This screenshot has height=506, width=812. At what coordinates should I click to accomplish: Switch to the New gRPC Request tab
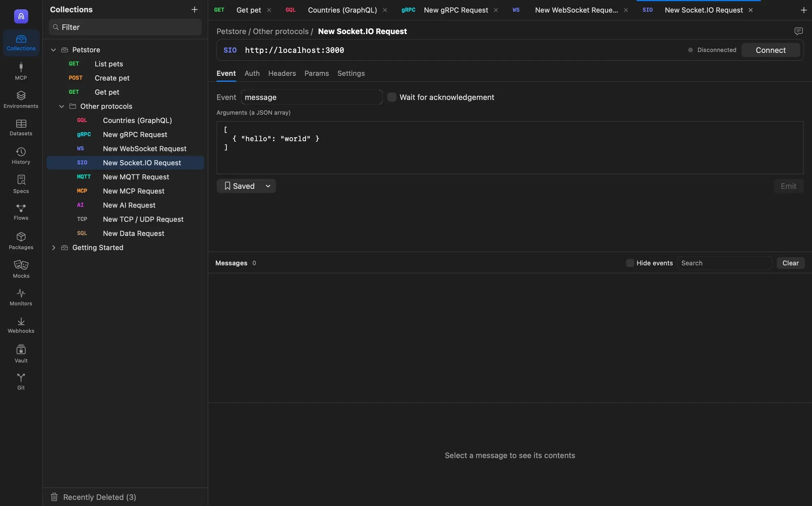click(x=456, y=10)
